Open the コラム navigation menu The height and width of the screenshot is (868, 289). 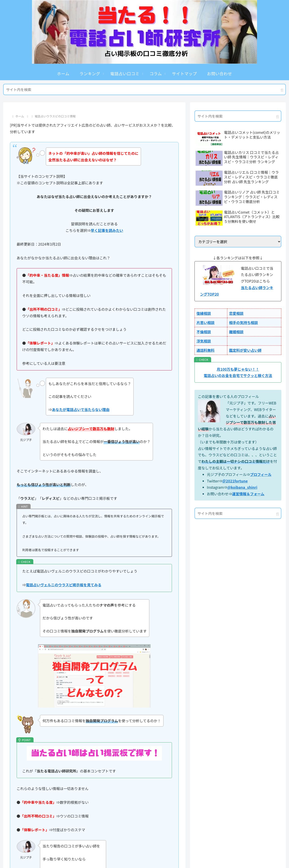[156, 73]
